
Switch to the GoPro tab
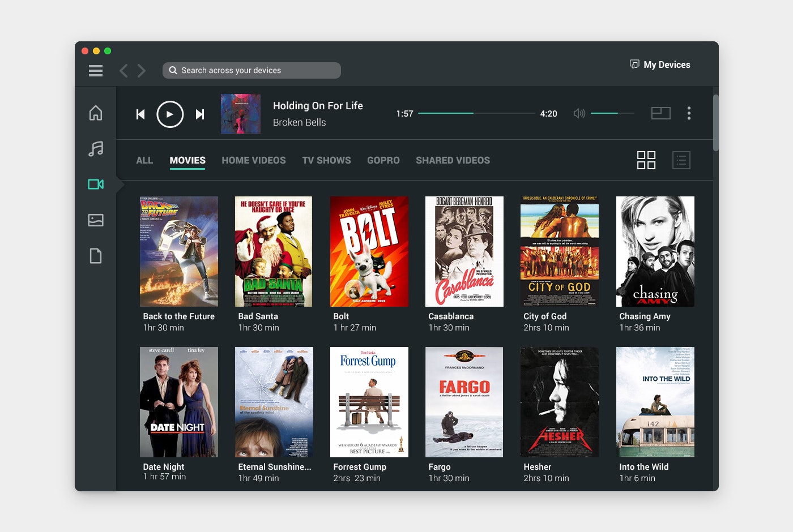pos(383,160)
